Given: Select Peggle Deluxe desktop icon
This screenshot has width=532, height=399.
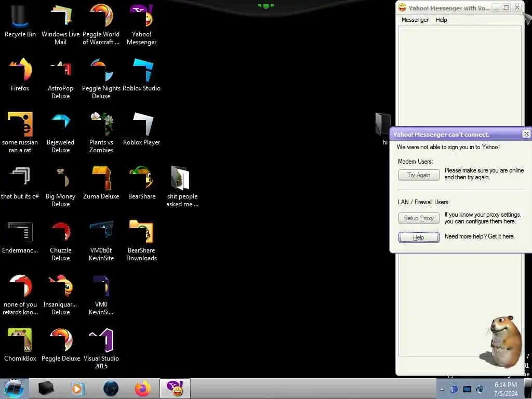Looking at the screenshot, I should tap(60, 345).
